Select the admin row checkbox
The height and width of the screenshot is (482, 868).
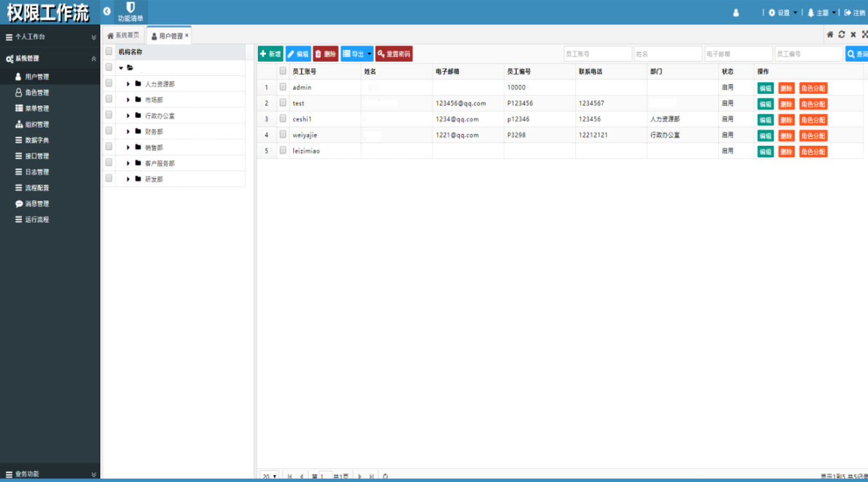point(283,87)
